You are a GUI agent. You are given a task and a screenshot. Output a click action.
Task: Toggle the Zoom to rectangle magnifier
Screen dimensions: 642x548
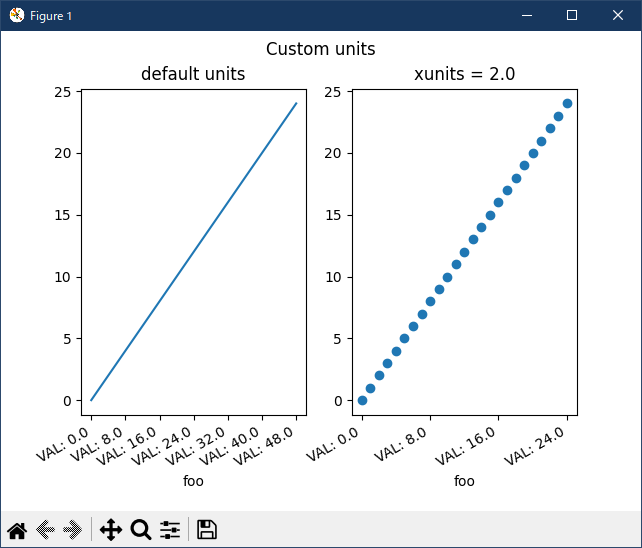pos(141,530)
